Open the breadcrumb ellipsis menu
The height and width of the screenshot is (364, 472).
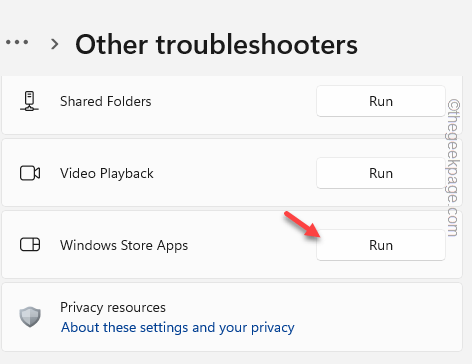click(17, 42)
